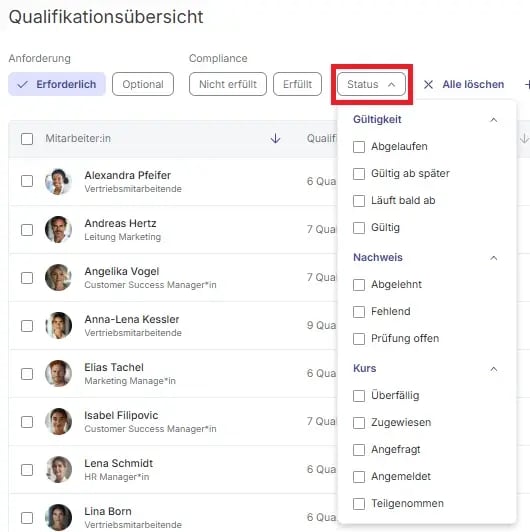Click the name Elias Tachel
The height and width of the screenshot is (532, 530).
pos(114,367)
